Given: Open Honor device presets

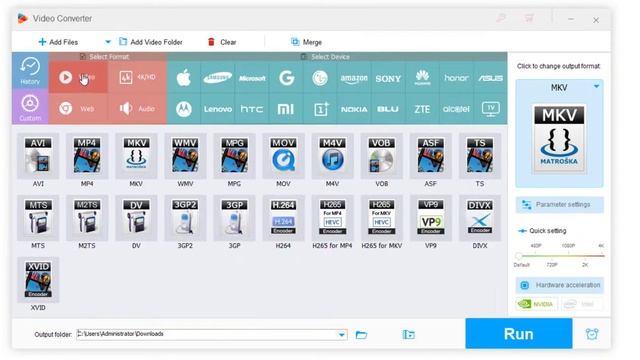Looking at the screenshot, I should click(456, 78).
